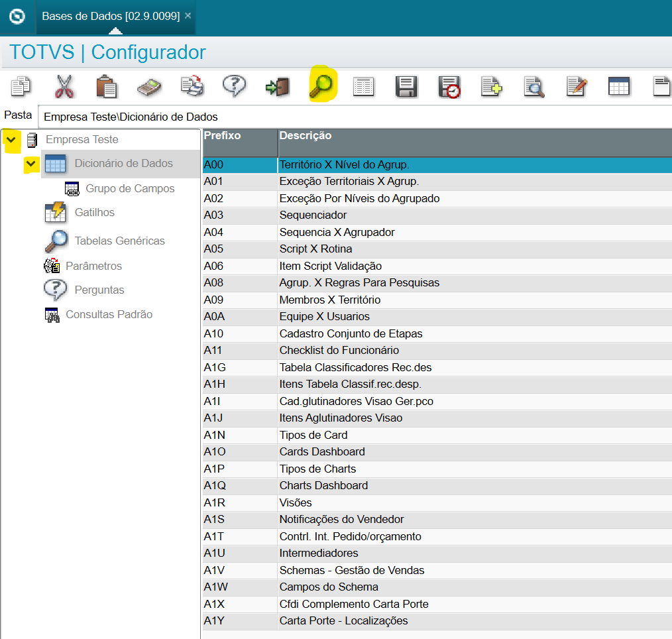Click the highlighted magnifier search icon
The width and height of the screenshot is (672, 639).
click(321, 86)
